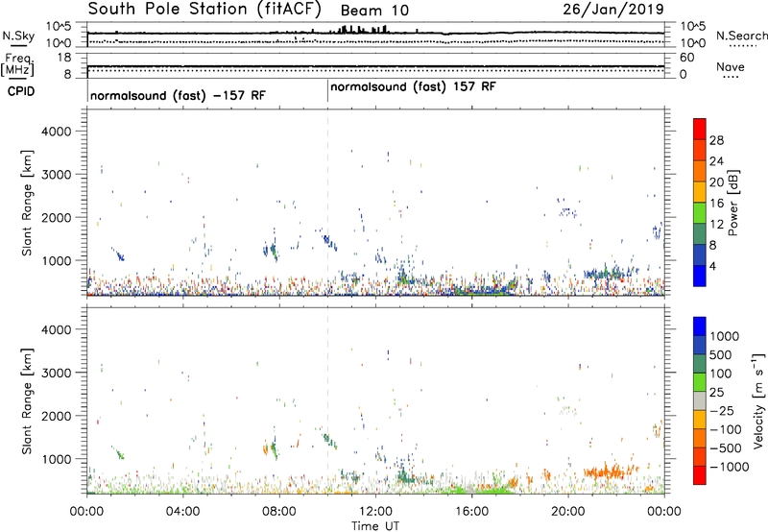Image resolution: width=768 pixels, height=532 pixels.
Task: Click the 'South Pole Station (fitACF)' title
Action: point(204,10)
